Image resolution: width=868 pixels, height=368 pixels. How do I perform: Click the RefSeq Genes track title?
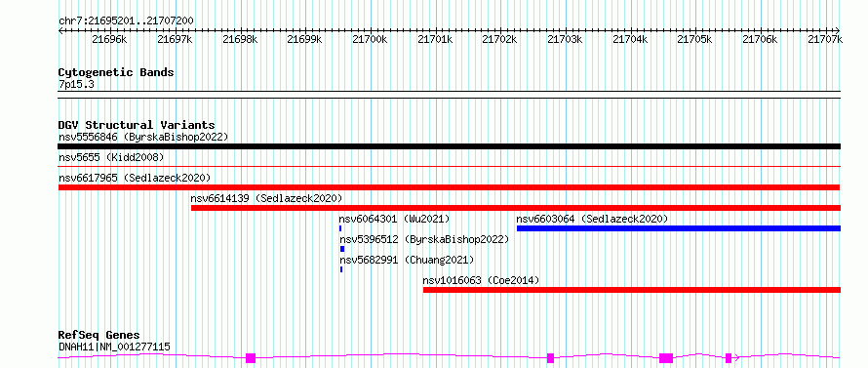click(99, 336)
